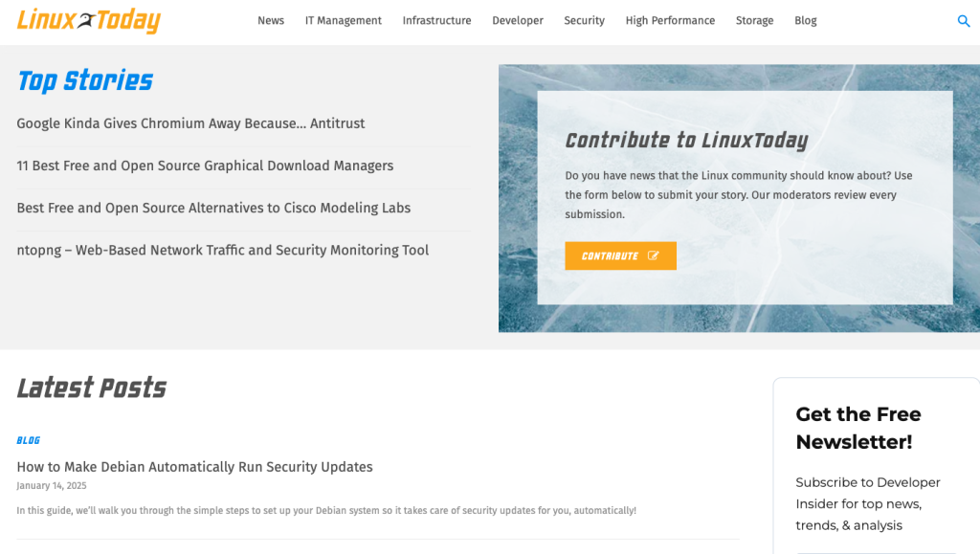Open 11 Best Graphical Download Managers story
980x554 pixels.
coord(205,166)
